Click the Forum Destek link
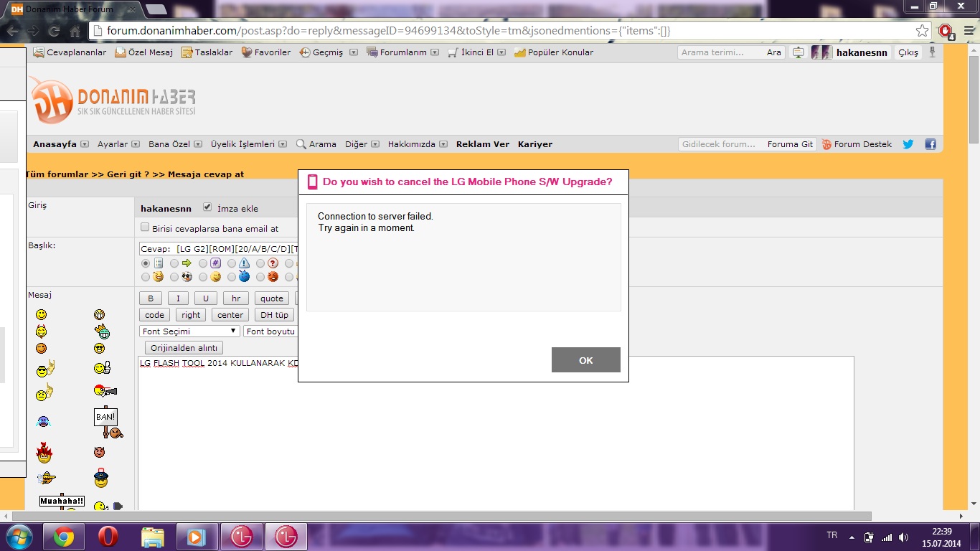Screen dimensions: 980x551 point(857,144)
